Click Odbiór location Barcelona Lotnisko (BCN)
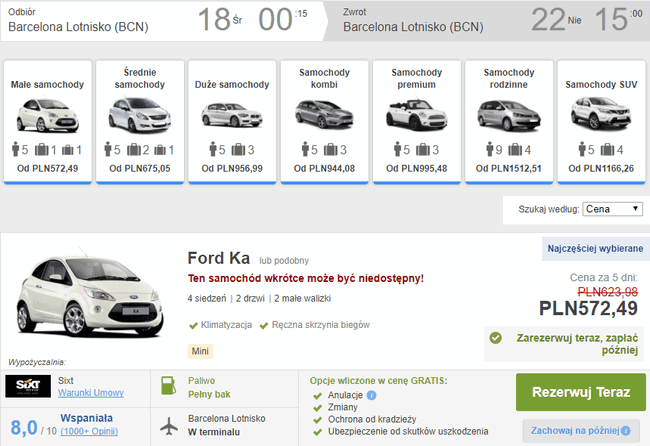The width and height of the screenshot is (650, 446). pyautogui.click(x=78, y=27)
